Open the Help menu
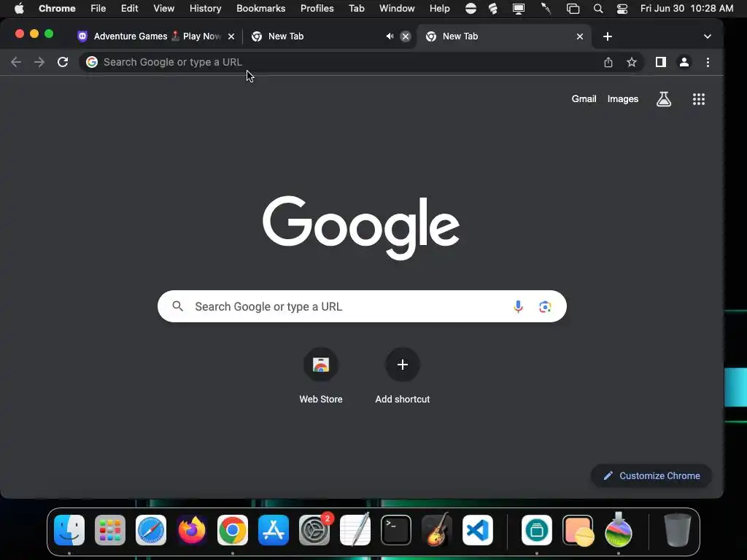747x560 pixels. point(439,9)
